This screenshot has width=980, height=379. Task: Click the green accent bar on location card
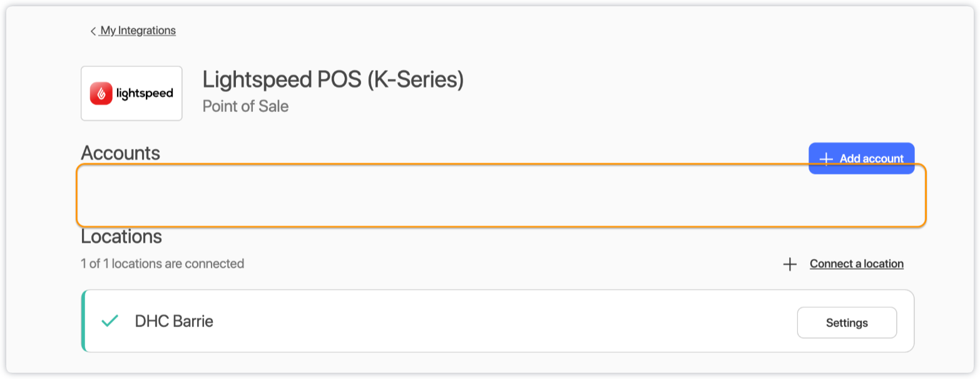point(83,321)
